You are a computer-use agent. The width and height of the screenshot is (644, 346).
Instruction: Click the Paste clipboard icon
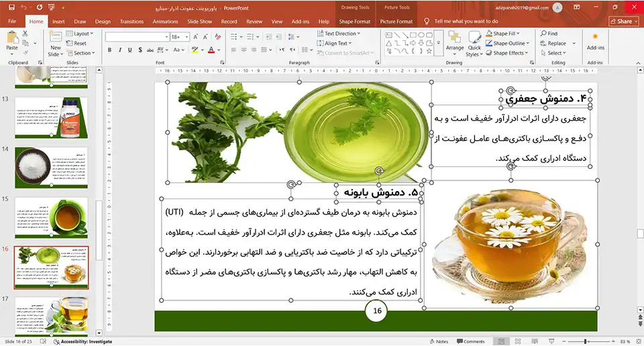coord(12,38)
